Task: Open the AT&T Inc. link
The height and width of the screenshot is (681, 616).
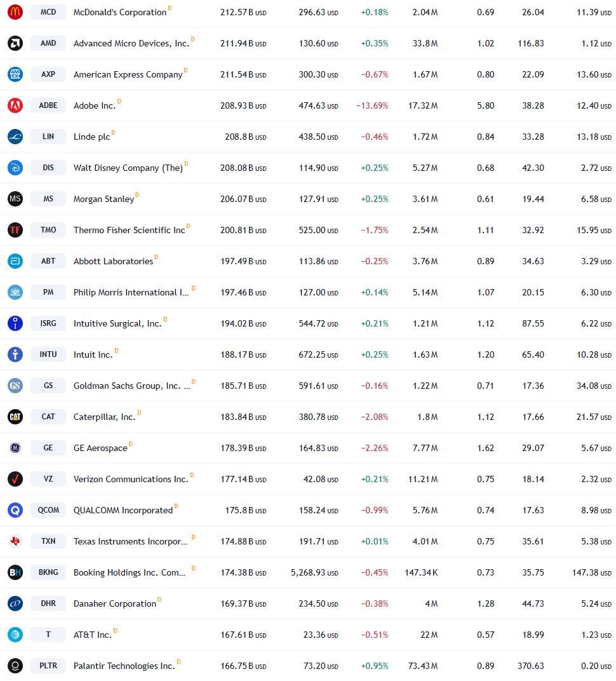Action: point(93,635)
